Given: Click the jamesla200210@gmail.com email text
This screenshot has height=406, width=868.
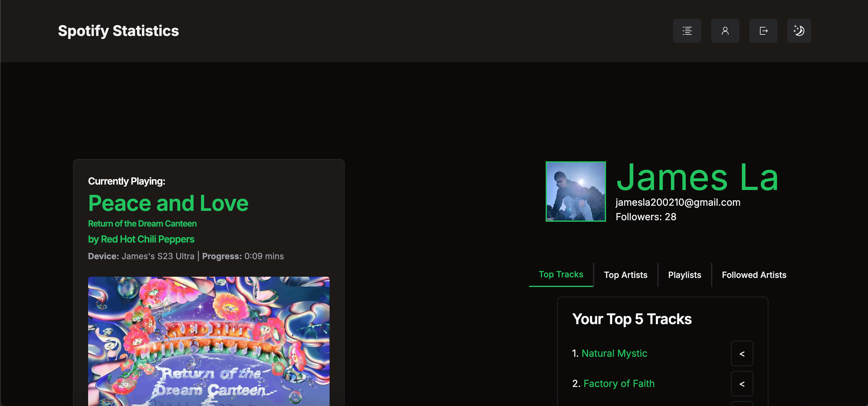Looking at the screenshot, I should [x=678, y=202].
